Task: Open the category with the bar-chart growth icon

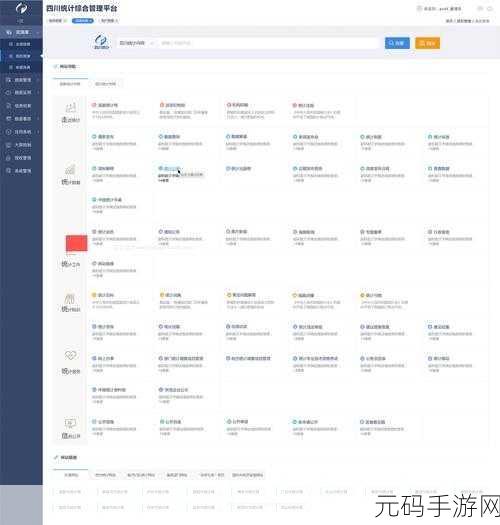Action: tap(70, 169)
